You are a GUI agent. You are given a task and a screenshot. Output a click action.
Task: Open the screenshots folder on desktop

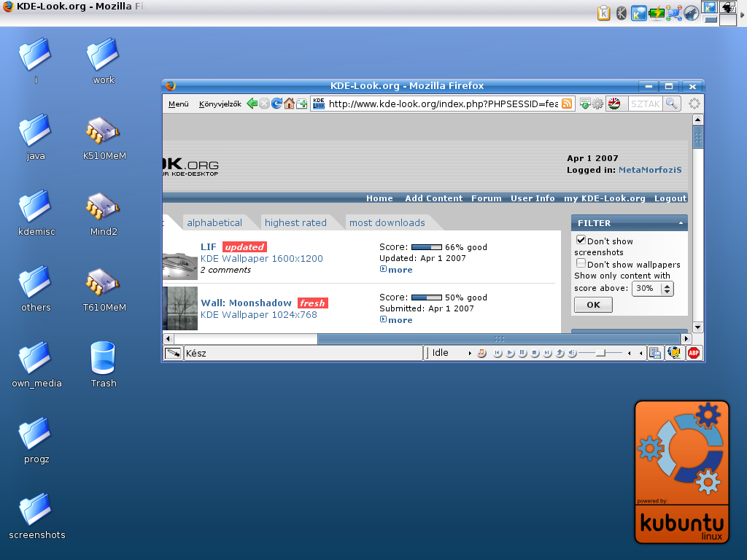tap(36, 517)
